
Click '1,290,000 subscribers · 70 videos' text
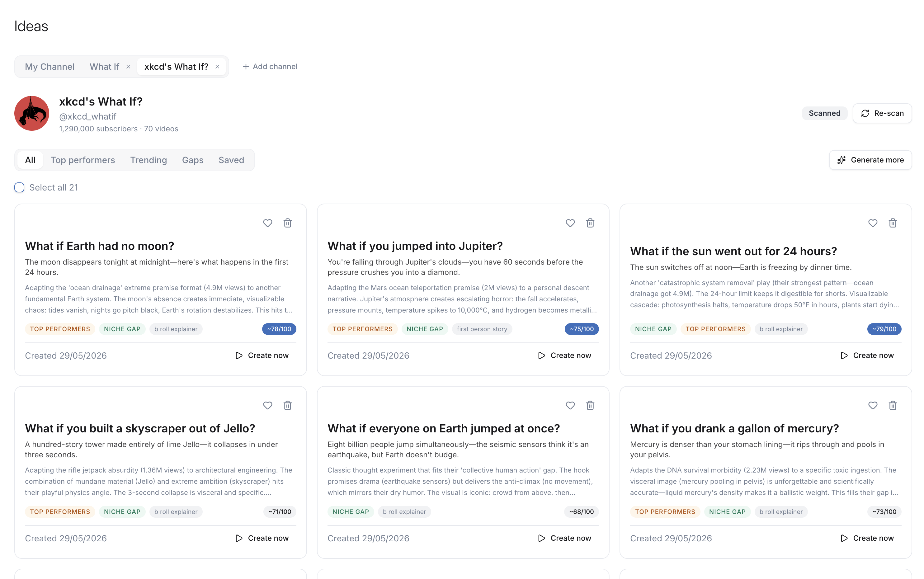(x=119, y=129)
